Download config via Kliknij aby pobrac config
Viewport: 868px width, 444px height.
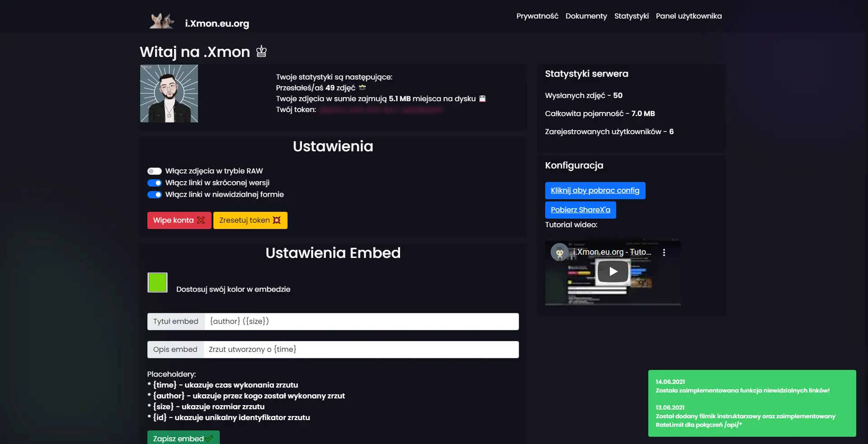tap(595, 191)
